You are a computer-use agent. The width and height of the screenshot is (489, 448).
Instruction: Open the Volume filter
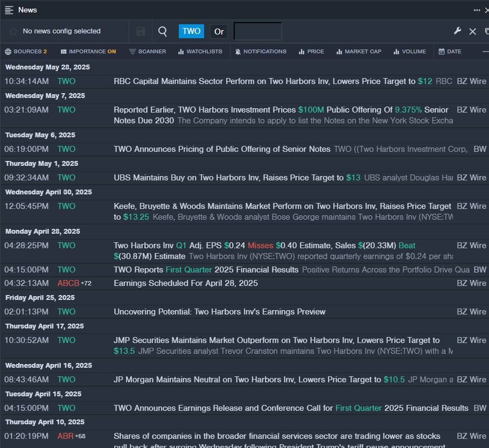[409, 52]
